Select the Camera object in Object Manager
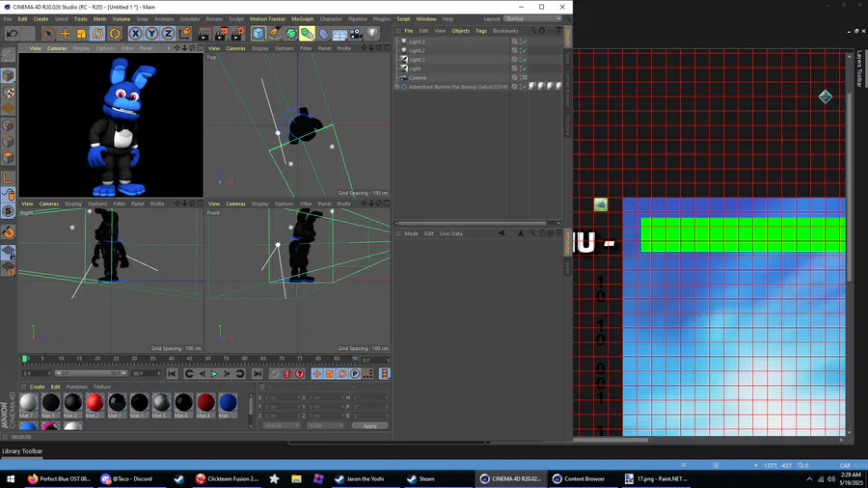Viewport: 868px width, 488px height. click(418, 78)
